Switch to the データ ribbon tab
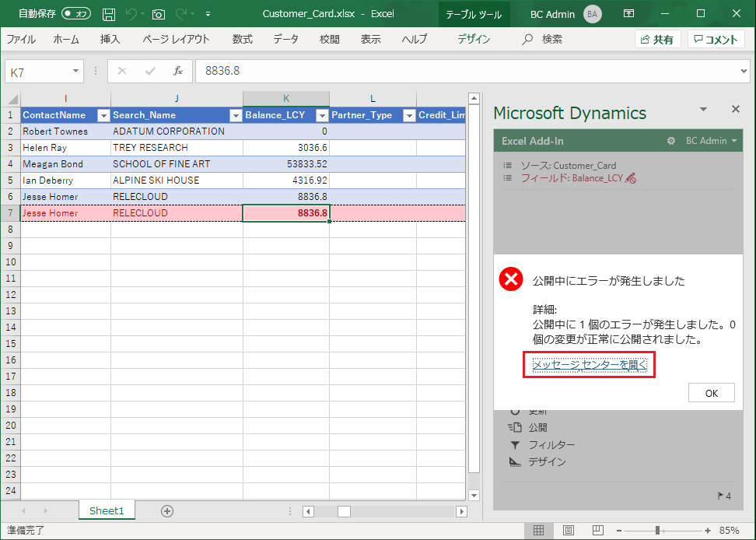The image size is (756, 540). 286,39
